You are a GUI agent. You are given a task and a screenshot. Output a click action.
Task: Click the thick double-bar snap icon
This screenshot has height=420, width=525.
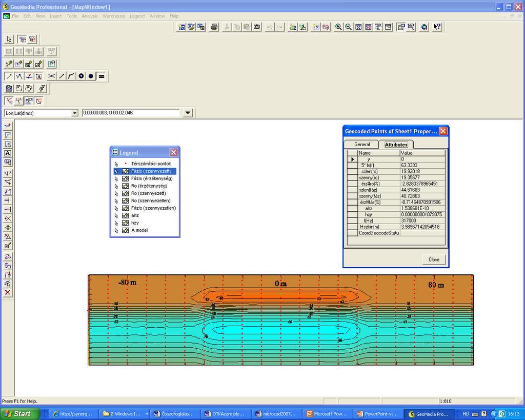[102, 76]
